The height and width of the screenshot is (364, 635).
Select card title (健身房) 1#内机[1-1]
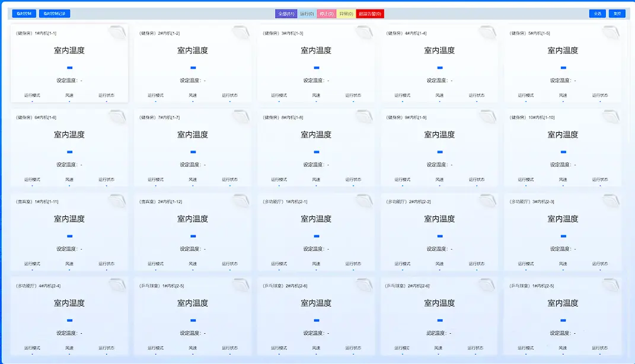36,33
